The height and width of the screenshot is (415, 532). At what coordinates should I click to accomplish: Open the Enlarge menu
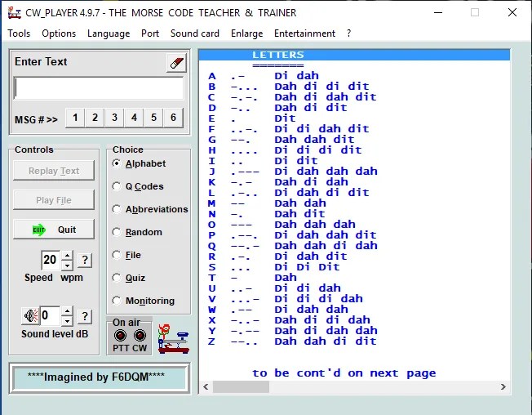pyautogui.click(x=246, y=33)
